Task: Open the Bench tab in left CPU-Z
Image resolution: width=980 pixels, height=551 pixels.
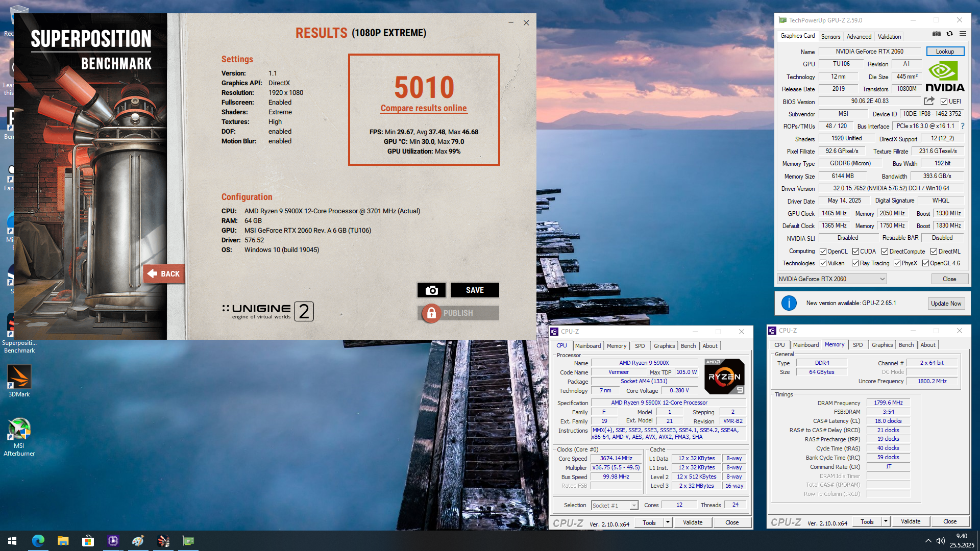Action: 688,346
